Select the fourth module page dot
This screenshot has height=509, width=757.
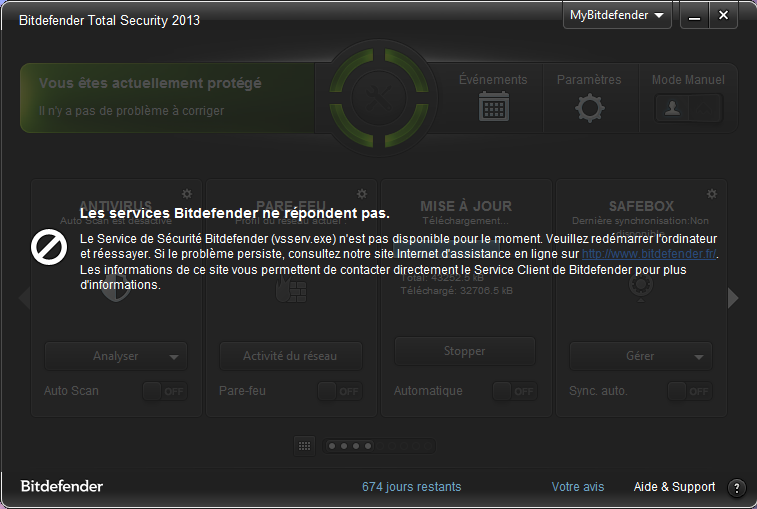[x=368, y=446]
